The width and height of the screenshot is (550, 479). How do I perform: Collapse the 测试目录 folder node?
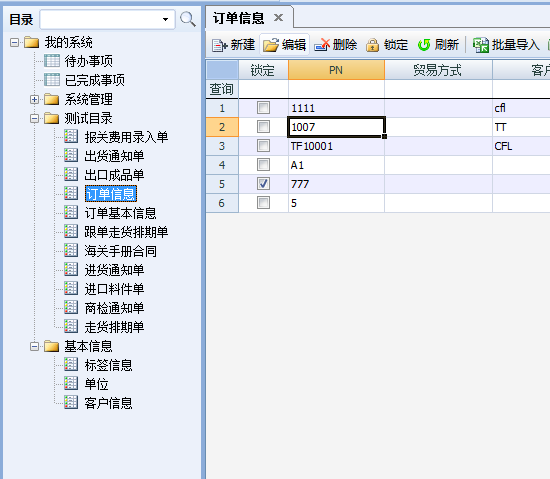tap(34, 119)
